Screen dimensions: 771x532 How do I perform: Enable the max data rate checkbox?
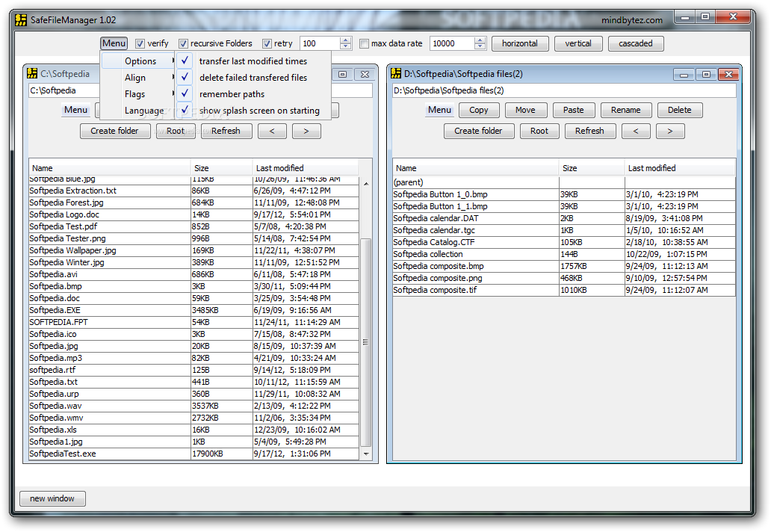click(x=364, y=44)
